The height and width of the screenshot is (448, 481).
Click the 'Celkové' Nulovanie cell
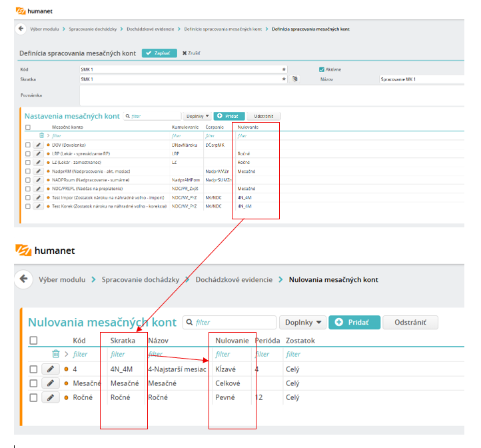coord(228,383)
